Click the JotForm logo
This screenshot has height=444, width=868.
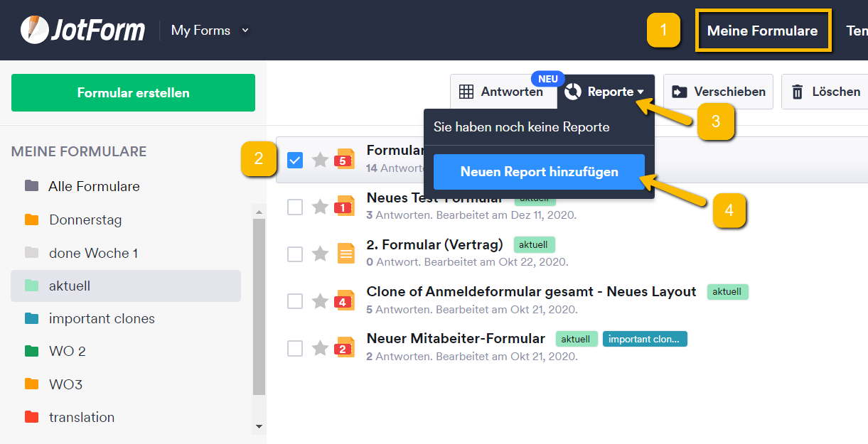pyautogui.click(x=82, y=30)
